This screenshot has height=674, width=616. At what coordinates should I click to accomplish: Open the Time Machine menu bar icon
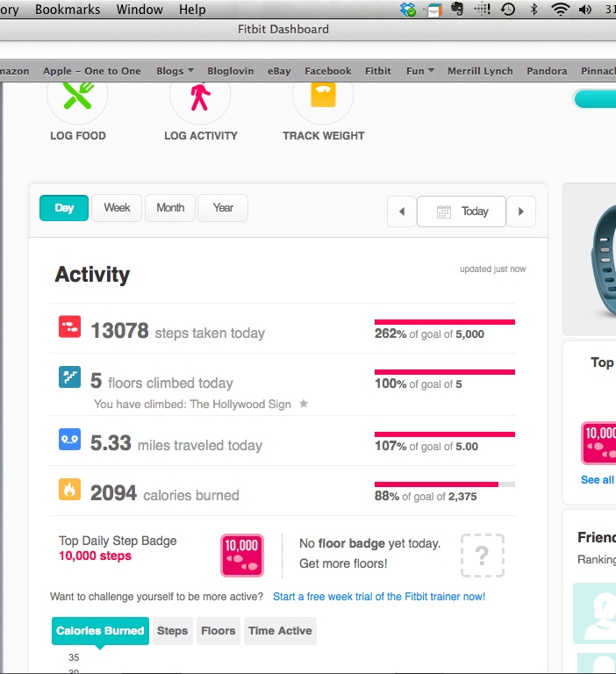tap(508, 9)
